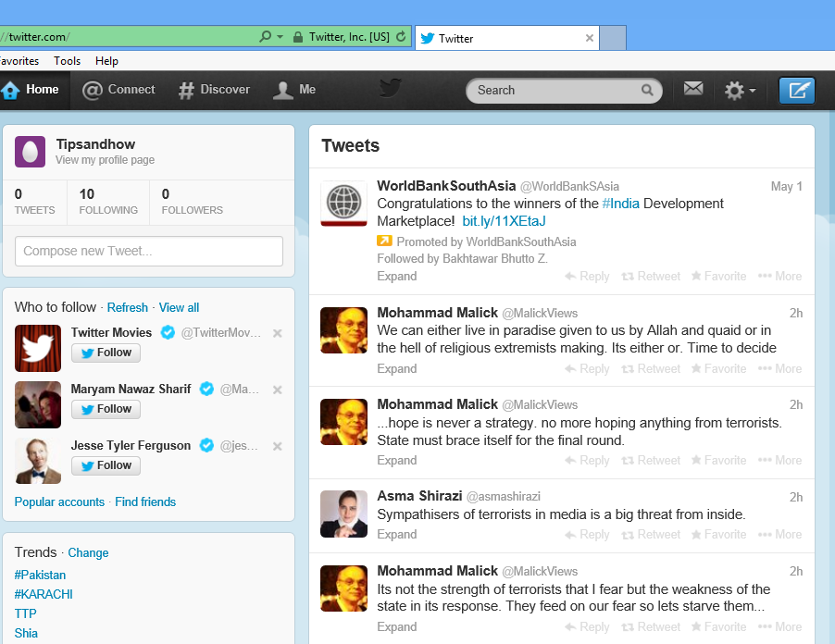View the 0 Tweets count

pyautogui.click(x=34, y=202)
